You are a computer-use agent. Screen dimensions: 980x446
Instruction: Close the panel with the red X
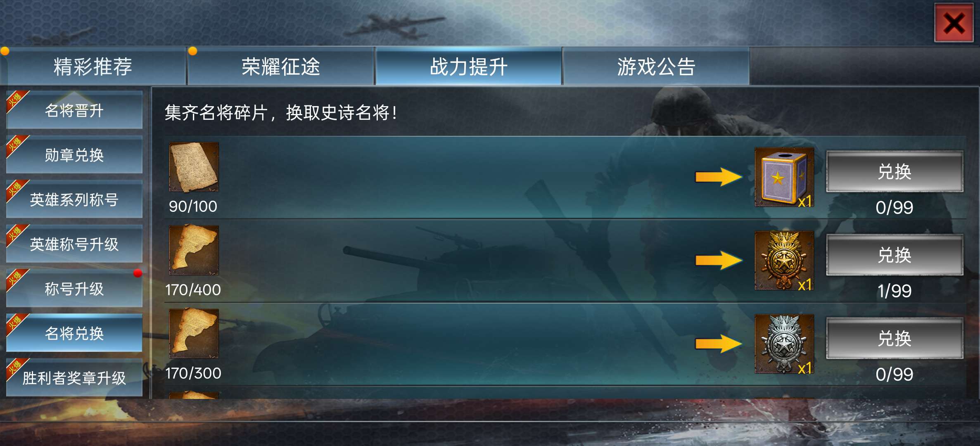tap(954, 23)
